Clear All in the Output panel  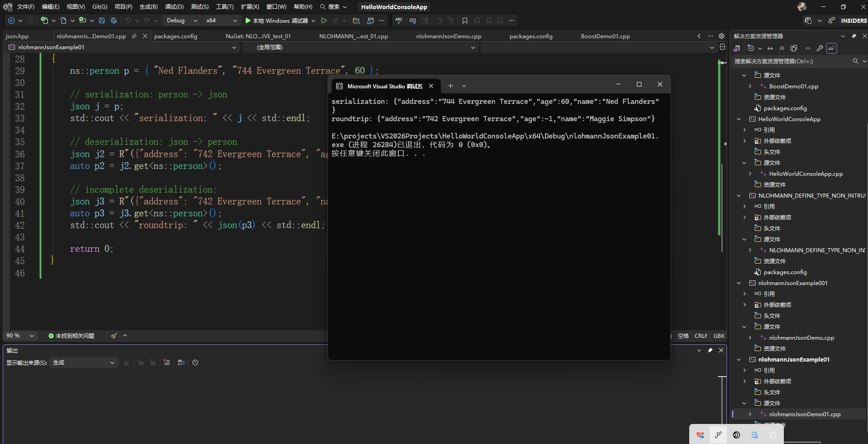(167, 362)
